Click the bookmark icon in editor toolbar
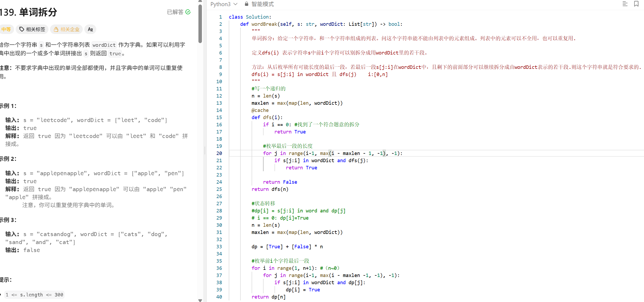This screenshot has width=644, height=302. (636, 4)
